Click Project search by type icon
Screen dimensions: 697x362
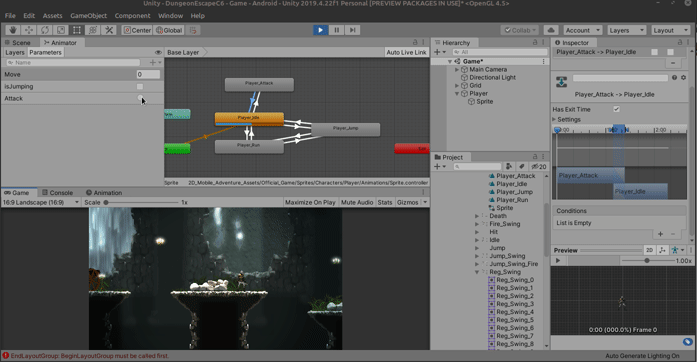pyautogui.click(x=509, y=166)
